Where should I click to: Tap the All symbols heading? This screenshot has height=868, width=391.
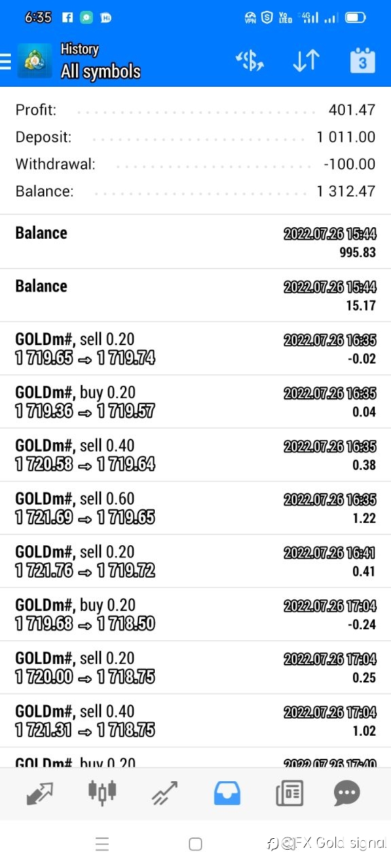point(100,71)
